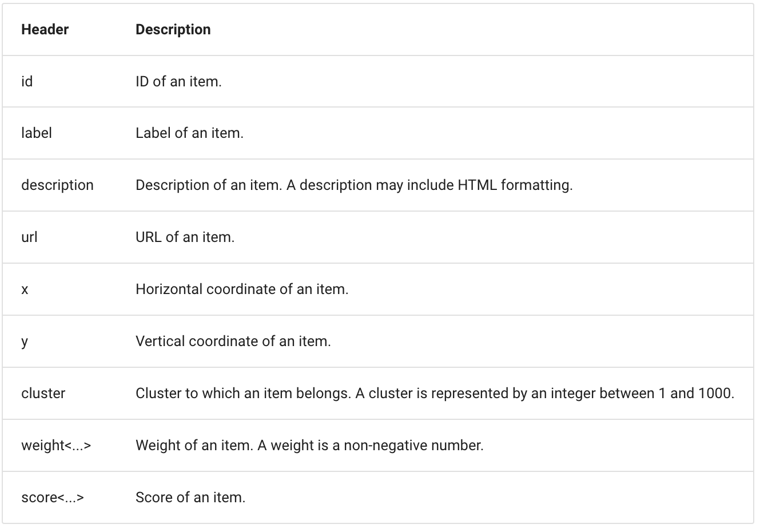Click the "Header" column heading
Viewport: 764px width, 532px height.
pyautogui.click(x=45, y=30)
